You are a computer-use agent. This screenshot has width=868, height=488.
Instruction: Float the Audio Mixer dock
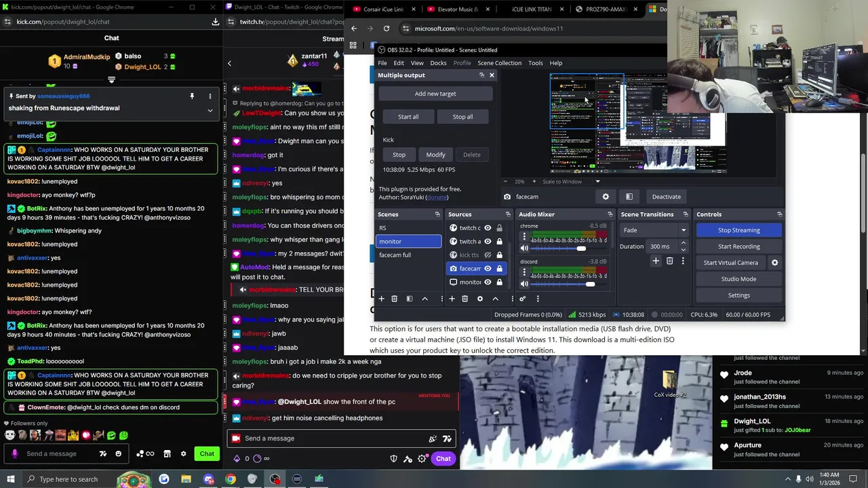tap(609, 214)
